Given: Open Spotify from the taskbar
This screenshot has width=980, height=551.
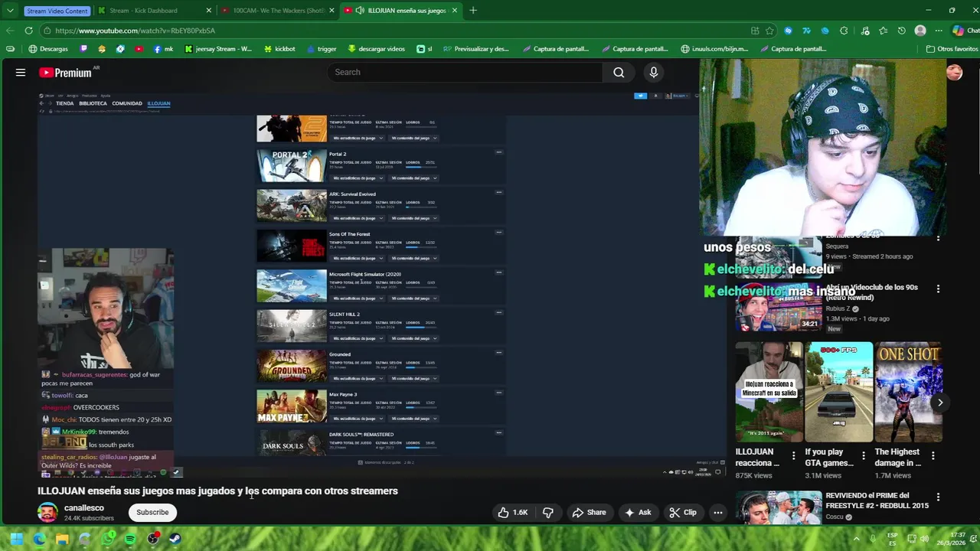Looking at the screenshot, I should coord(130,539).
